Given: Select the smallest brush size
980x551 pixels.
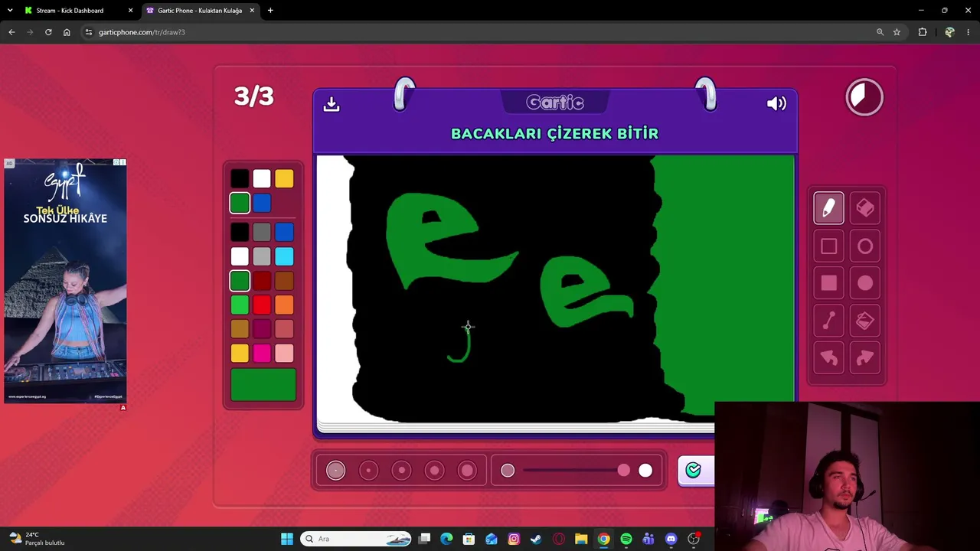Looking at the screenshot, I should 335,471.
